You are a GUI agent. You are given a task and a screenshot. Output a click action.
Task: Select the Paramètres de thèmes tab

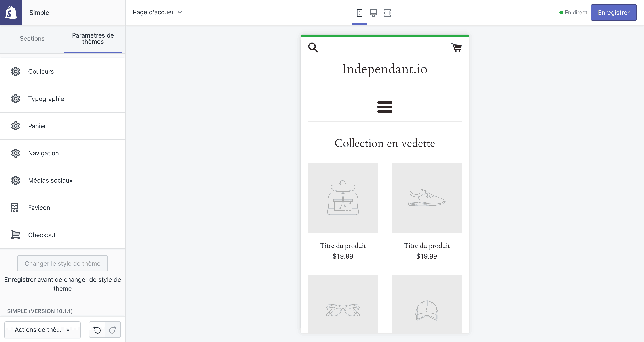tap(93, 38)
